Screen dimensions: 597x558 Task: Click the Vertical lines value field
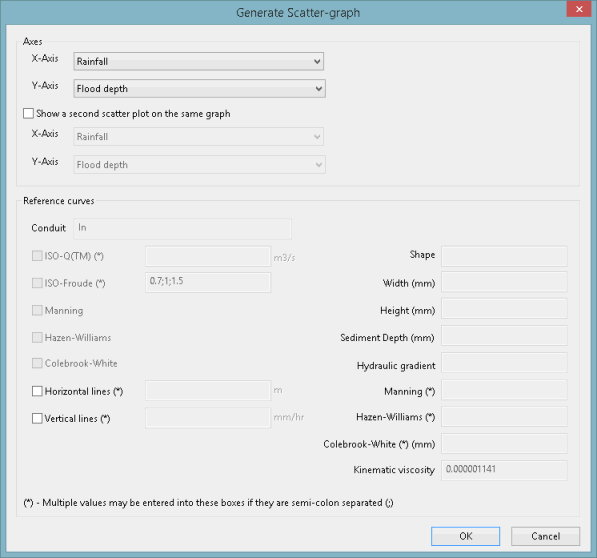[208, 418]
